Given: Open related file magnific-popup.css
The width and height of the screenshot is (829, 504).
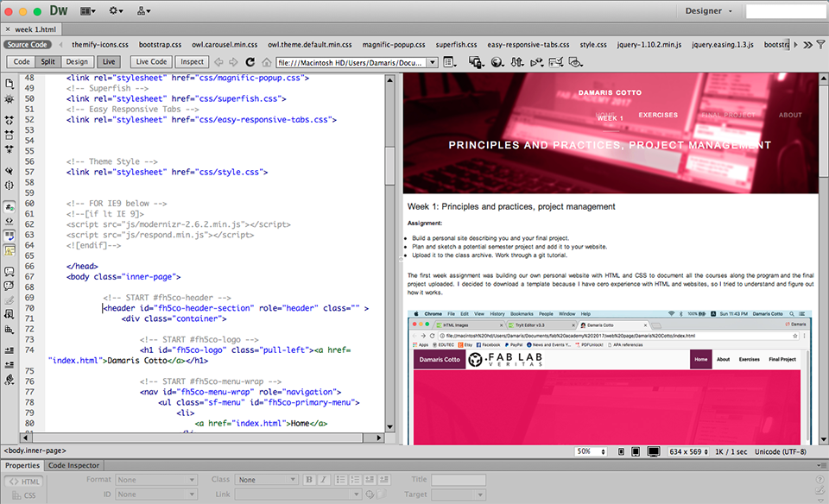Looking at the screenshot, I should coord(394,45).
